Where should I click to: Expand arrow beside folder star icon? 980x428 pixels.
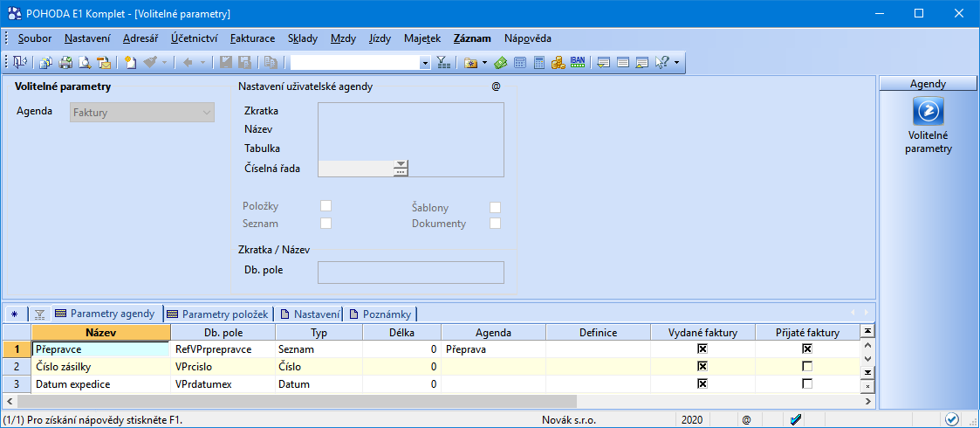(484, 62)
